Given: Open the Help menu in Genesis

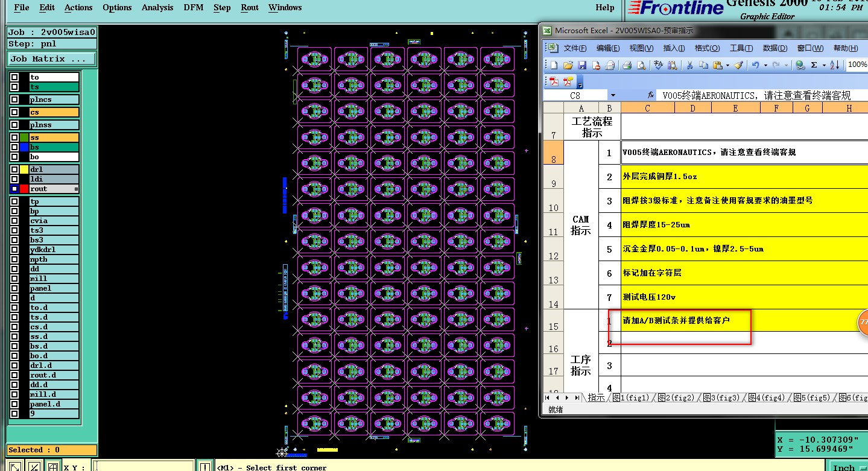Looking at the screenshot, I should [604, 7].
